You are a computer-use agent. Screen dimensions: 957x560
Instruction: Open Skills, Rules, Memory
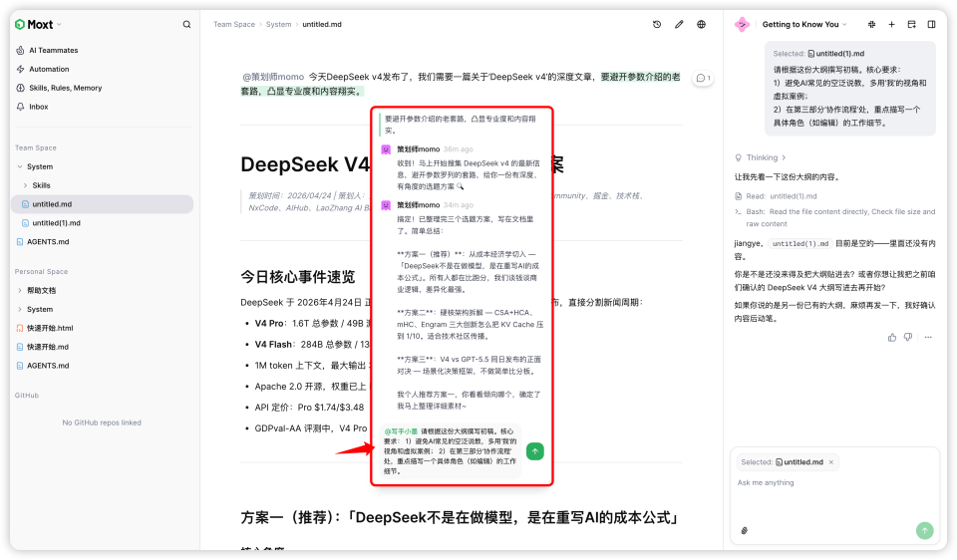(66, 88)
